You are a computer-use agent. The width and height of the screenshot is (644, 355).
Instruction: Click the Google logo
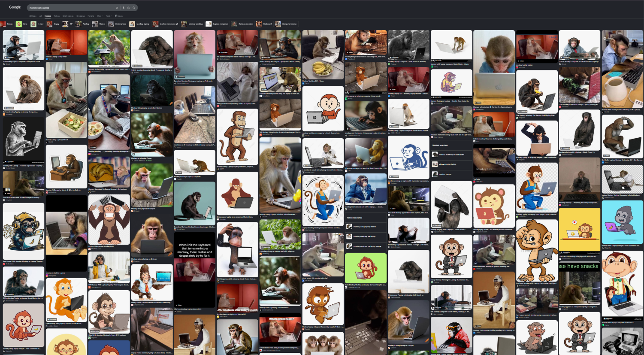(x=15, y=7)
